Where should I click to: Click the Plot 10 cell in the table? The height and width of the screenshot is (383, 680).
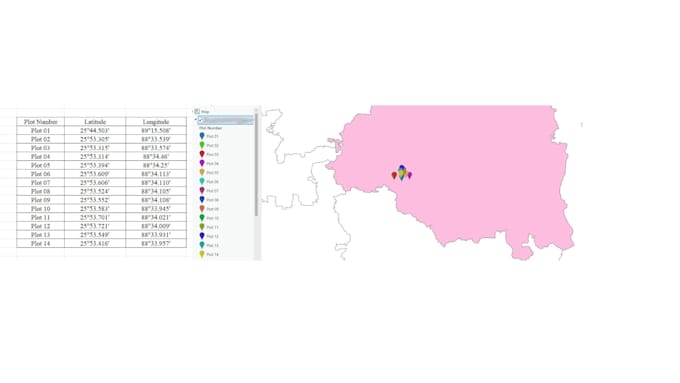coord(41,209)
